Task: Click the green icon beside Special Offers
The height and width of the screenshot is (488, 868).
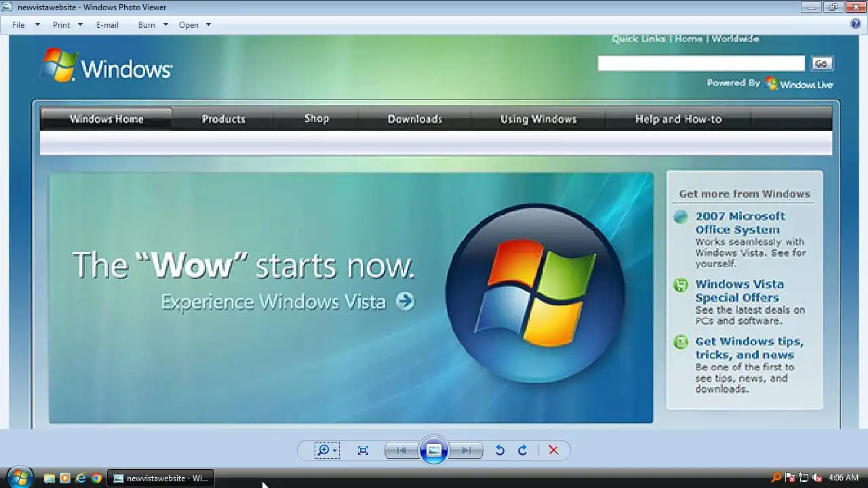Action: pyautogui.click(x=681, y=285)
